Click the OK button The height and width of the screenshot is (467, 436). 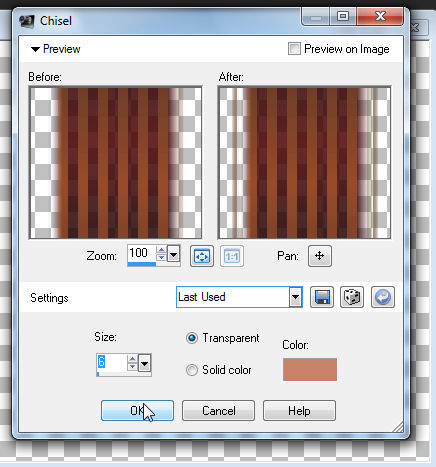coord(137,411)
